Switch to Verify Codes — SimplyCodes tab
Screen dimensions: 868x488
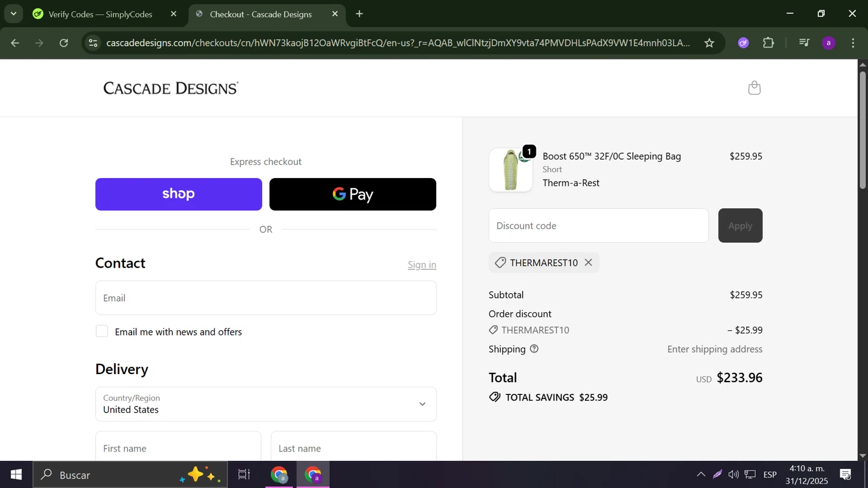pyautogui.click(x=100, y=14)
